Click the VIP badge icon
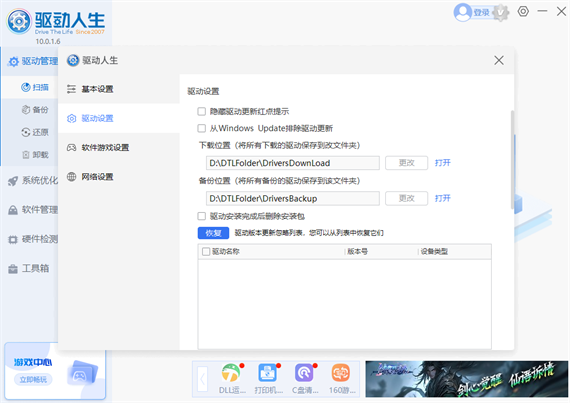The image size is (570, 403). [501, 13]
